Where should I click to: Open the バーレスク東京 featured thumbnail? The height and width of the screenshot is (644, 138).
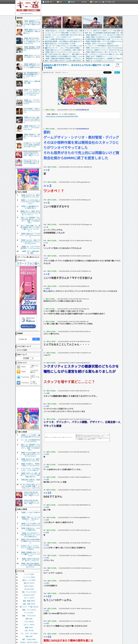[52, 22]
